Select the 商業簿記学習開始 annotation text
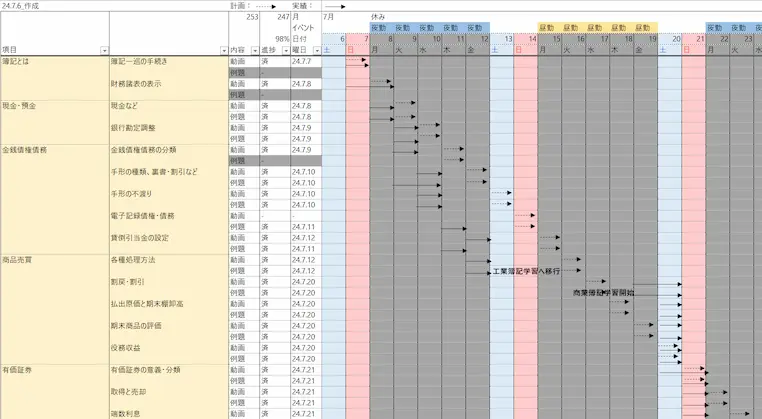Viewport: 762px width, 419px height. (603, 293)
